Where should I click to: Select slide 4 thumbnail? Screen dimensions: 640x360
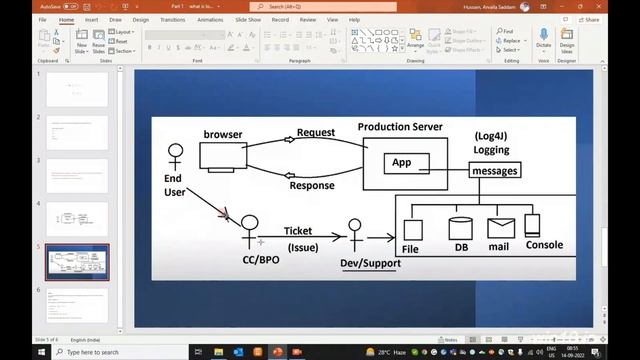[77, 219]
